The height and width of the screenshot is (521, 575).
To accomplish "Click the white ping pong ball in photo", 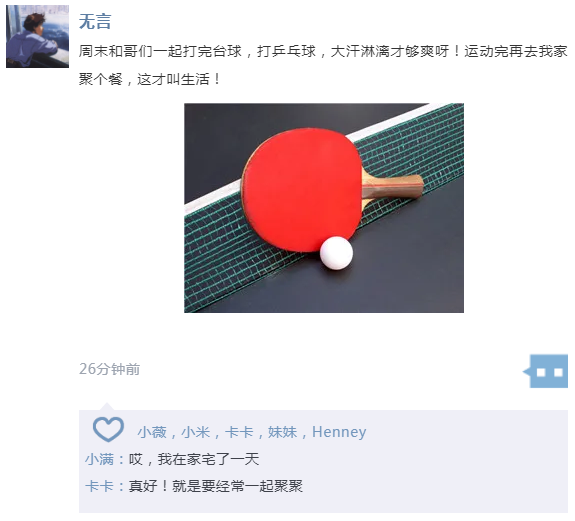I will tap(336, 253).
